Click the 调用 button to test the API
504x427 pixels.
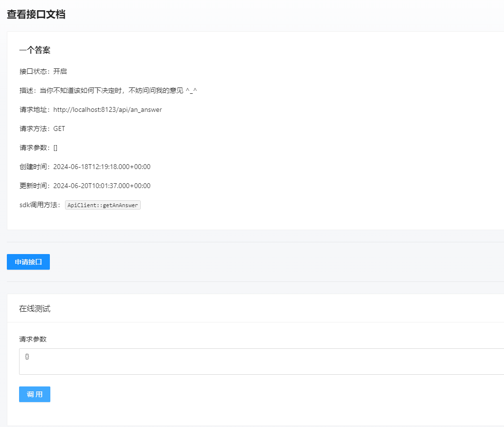(x=34, y=394)
